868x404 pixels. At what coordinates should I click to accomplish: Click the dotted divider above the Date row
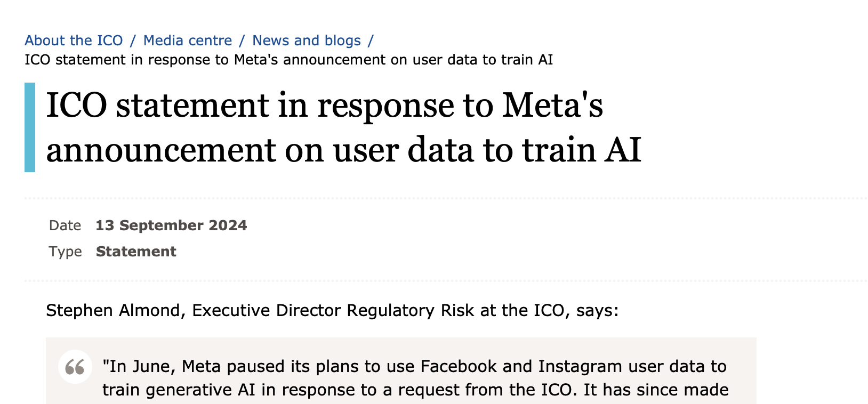pyautogui.click(x=446, y=198)
